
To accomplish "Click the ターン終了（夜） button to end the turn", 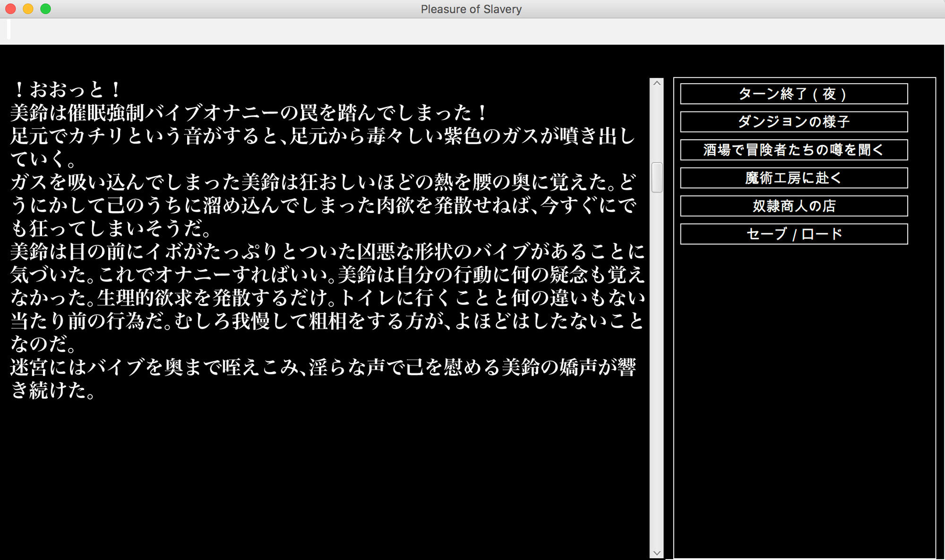I will (793, 94).
